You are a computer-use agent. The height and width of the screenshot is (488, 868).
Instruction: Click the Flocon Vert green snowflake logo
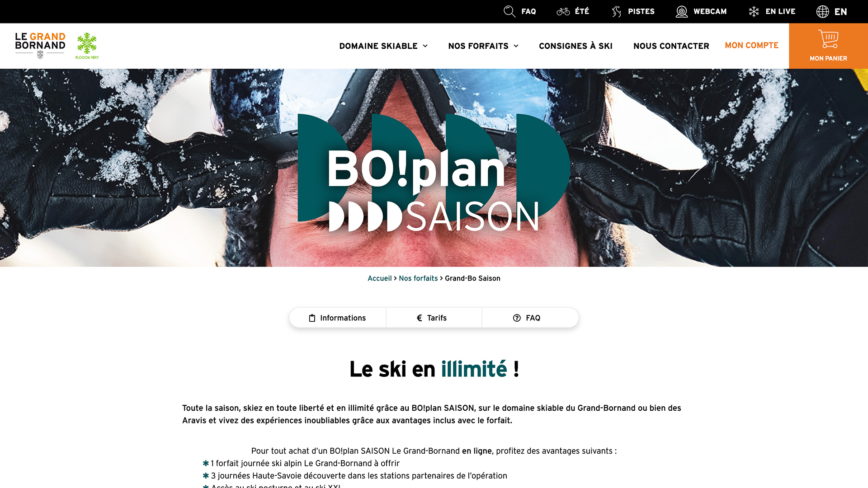(x=87, y=46)
